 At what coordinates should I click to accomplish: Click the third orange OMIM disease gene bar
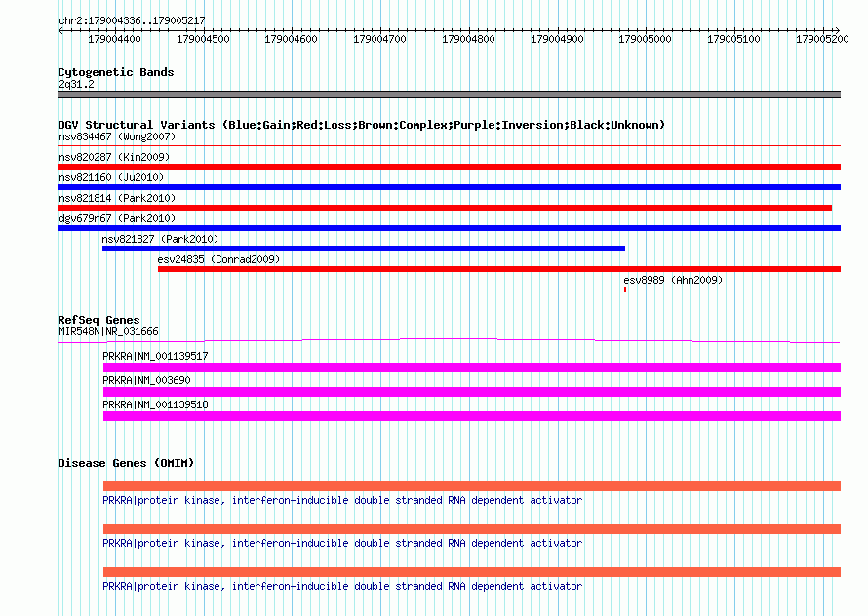(x=472, y=572)
